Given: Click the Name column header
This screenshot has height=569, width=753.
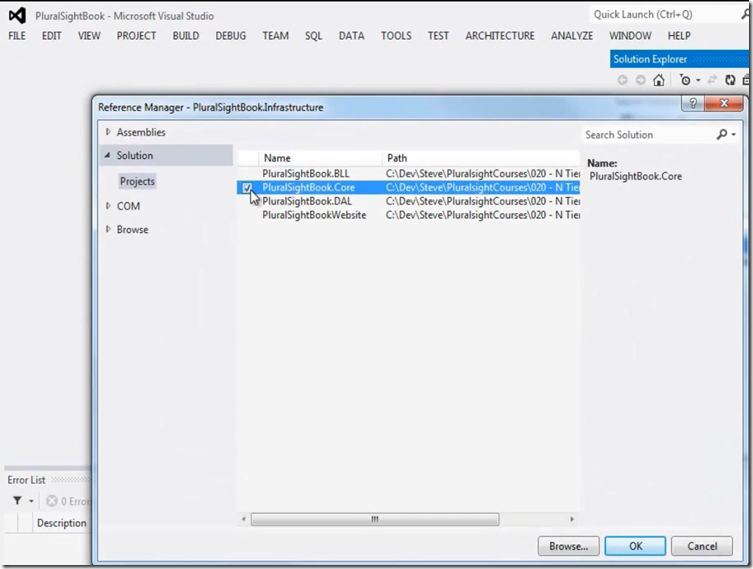Looking at the screenshot, I should click(320, 158).
